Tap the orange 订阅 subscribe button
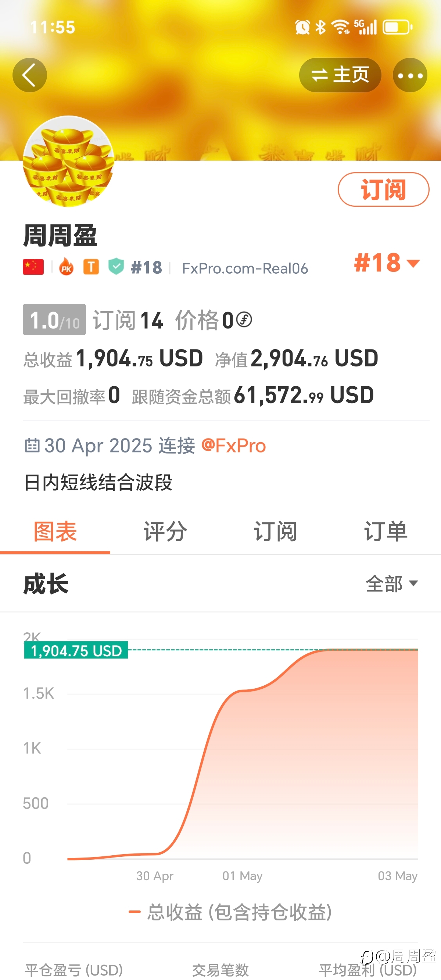The height and width of the screenshot is (980, 441). click(x=384, y=189)
